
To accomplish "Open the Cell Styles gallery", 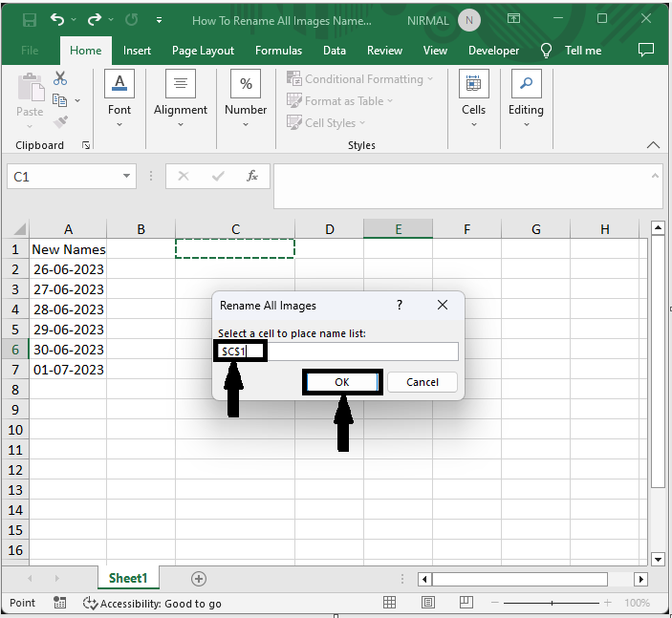I will pyautogui.click(x=326, y=123).
